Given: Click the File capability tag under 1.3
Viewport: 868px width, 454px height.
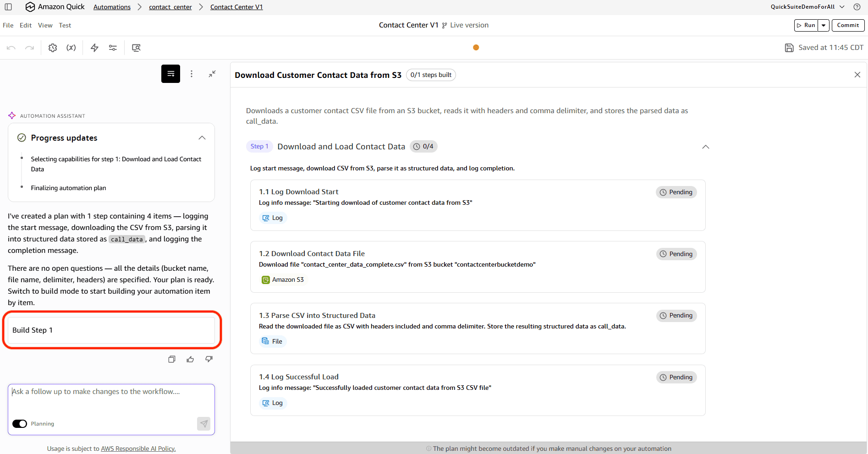Looking at the screenshot, I should tap(272, 341).
